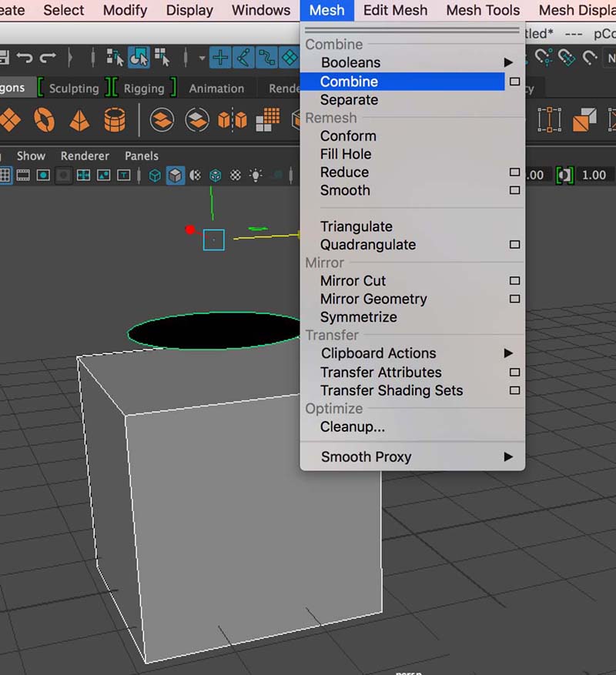Click the Redo arrow icon
Viewport: 616px width, 675px height.
(x=48, y=57)
